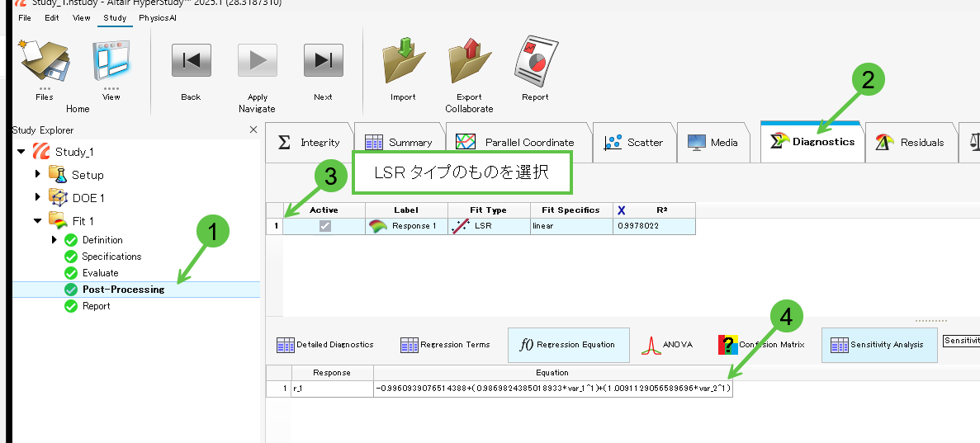Screen dimensions: 980x443
Task: Advance with the Next navigate button
Action: (x=323, y=60)
